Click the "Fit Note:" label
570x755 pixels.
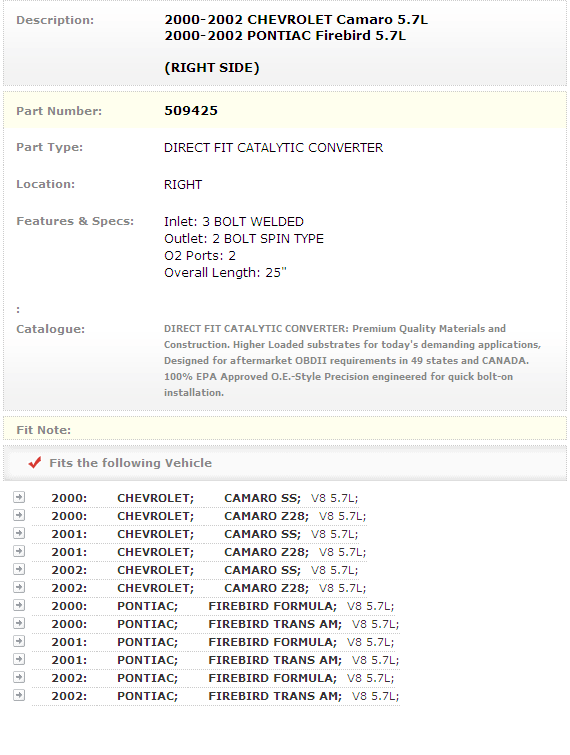point(43,430)
